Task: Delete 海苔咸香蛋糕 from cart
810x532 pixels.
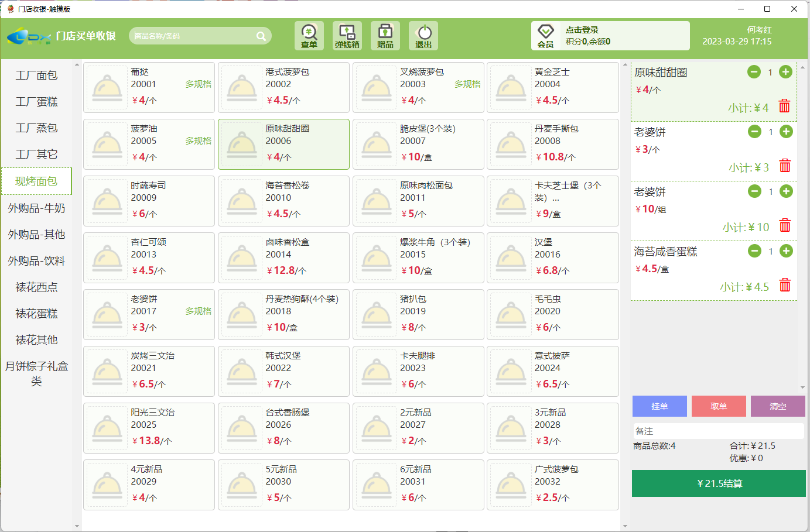Action: 785,285
